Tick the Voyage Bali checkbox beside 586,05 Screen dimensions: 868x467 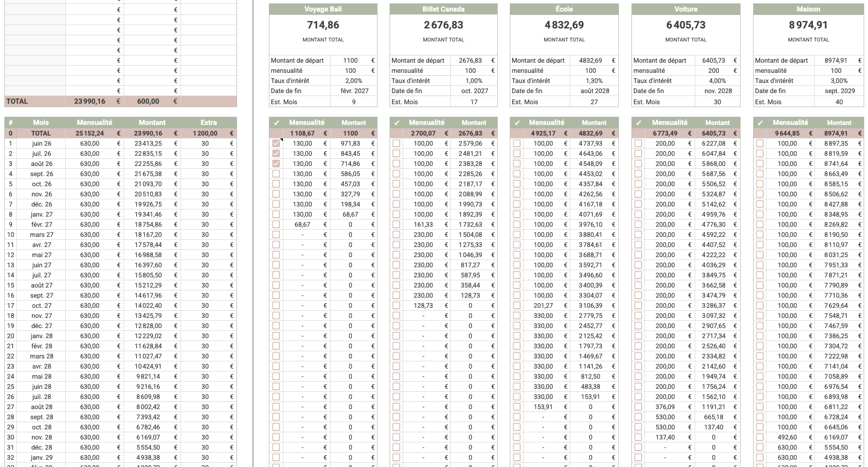pyautogui.click(x=276, y=174)
